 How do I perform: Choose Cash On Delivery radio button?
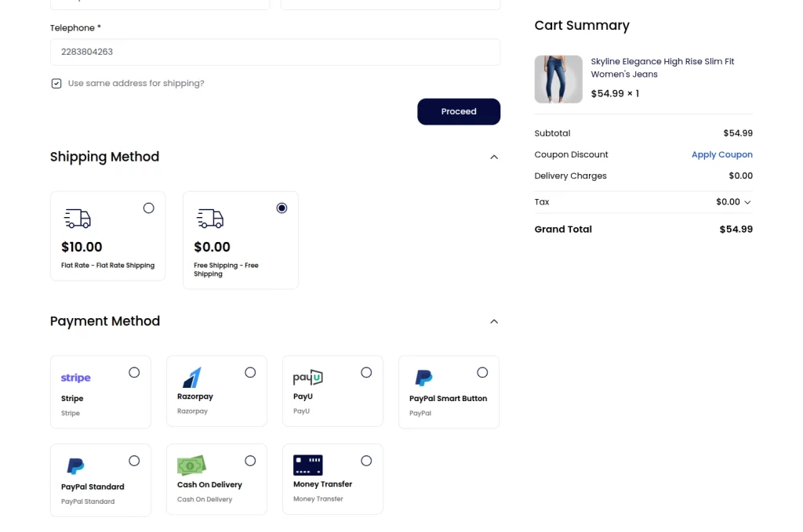[x=250, y=461]
